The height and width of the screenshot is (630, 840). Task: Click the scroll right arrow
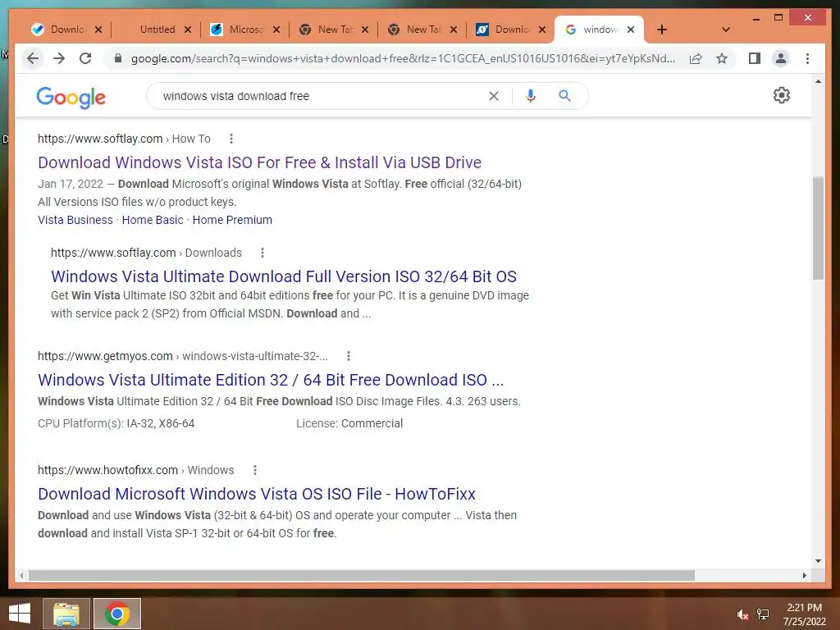(x=804, y=575)
